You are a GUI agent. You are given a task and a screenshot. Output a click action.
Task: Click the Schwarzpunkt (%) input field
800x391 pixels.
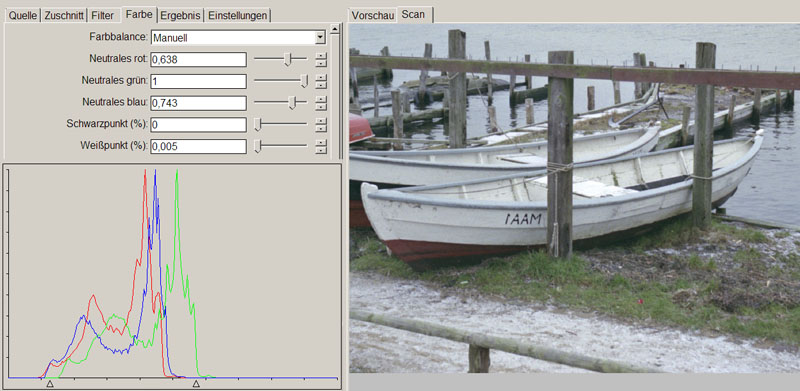pos(198,125)
